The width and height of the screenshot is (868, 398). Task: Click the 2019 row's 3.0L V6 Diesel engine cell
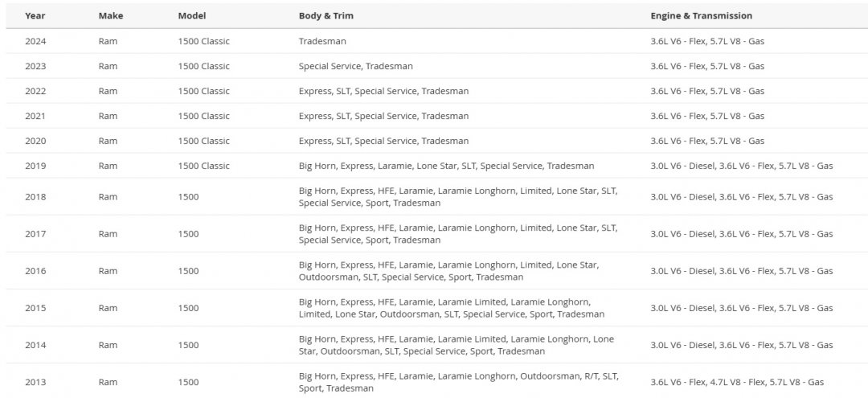(x=742, y=166)
